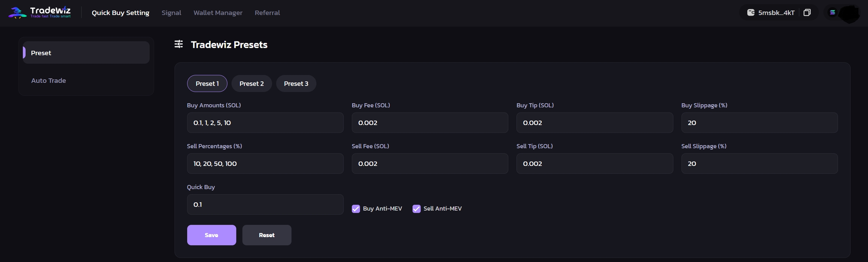Image resolution: width=868 pixels, height=262 pixels.
Task: Click the TradeWiz logo icon
Action: (17, 13)
